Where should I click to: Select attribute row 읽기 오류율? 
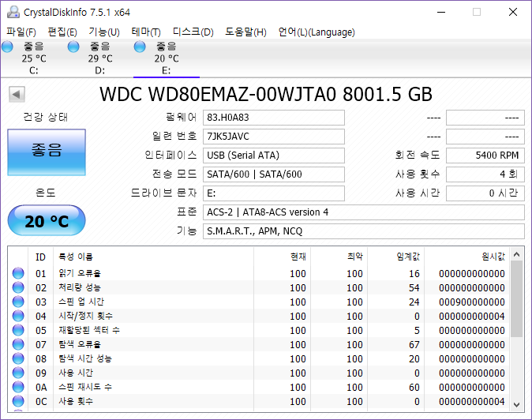click(x=259, y=273)
